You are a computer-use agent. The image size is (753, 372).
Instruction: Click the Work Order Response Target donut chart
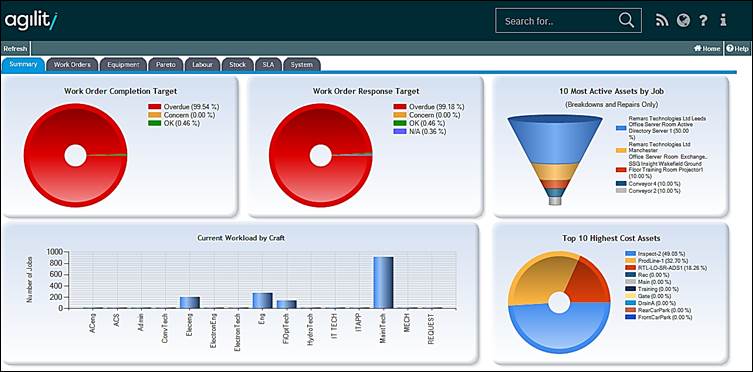(321, 155)
